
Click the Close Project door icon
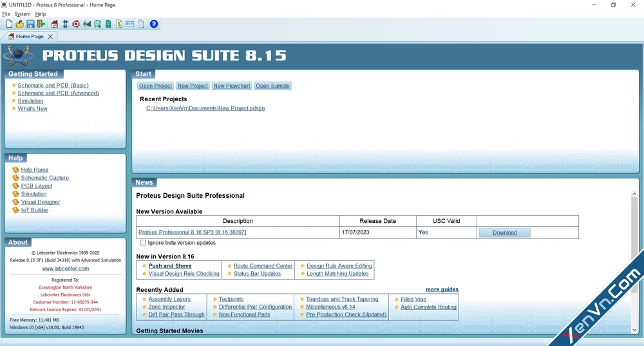tap(41, 24)
